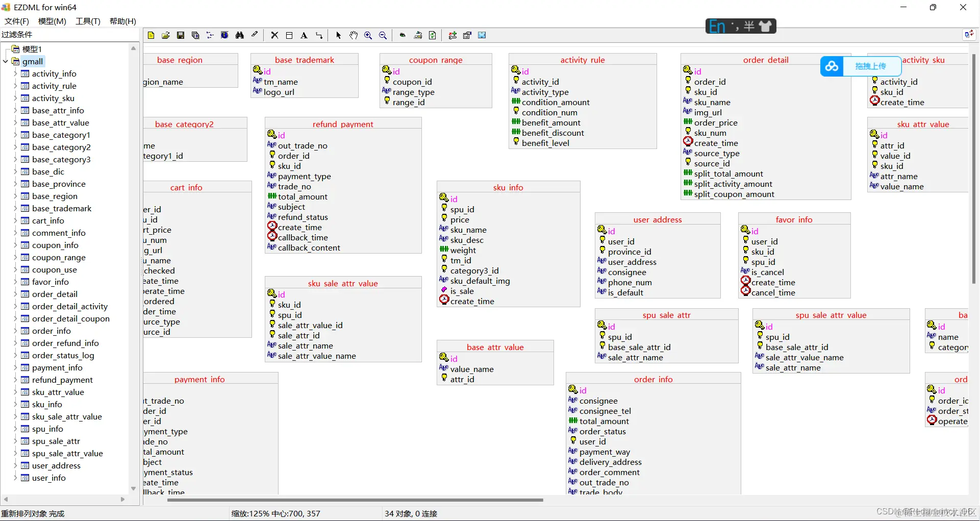Viewport: 980px width, 521px height.
Task: Expand the cart_info tree node
Action: 15,220
